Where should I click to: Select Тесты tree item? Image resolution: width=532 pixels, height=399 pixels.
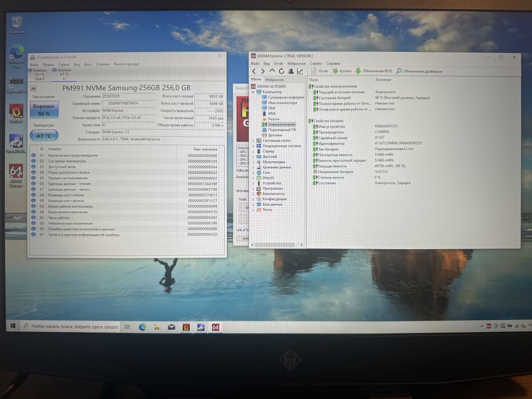click(265, 210)
